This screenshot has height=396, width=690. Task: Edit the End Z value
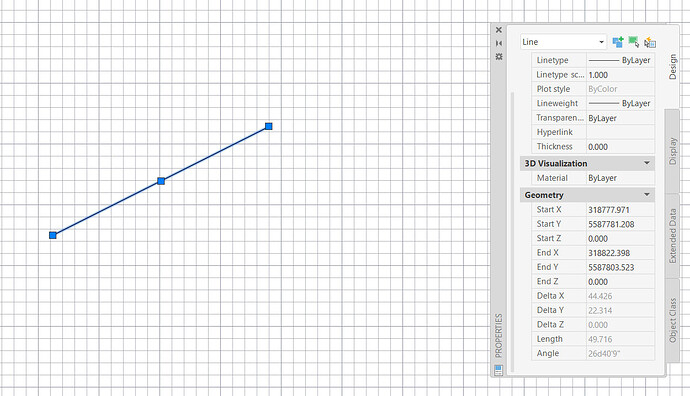click(620, 282)
